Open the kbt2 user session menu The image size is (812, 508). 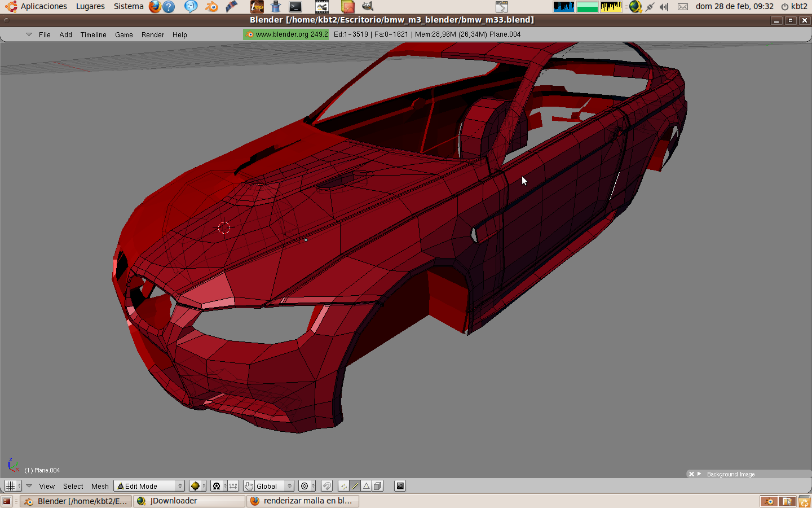[x=794, y=6]
